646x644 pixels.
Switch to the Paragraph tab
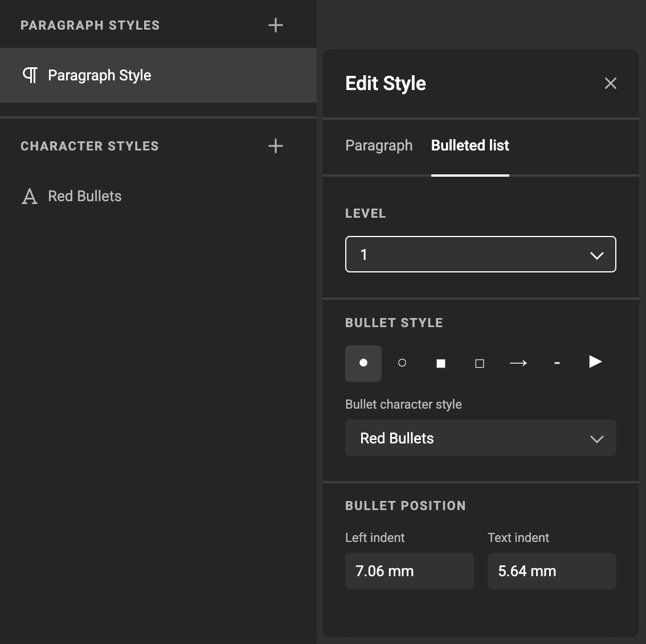[379, 146]
